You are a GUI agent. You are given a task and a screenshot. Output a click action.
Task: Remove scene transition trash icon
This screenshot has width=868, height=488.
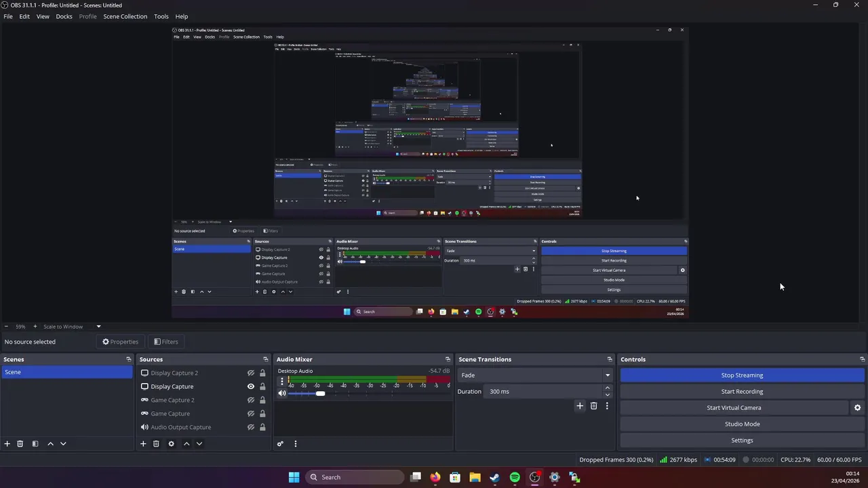(593, 405)
